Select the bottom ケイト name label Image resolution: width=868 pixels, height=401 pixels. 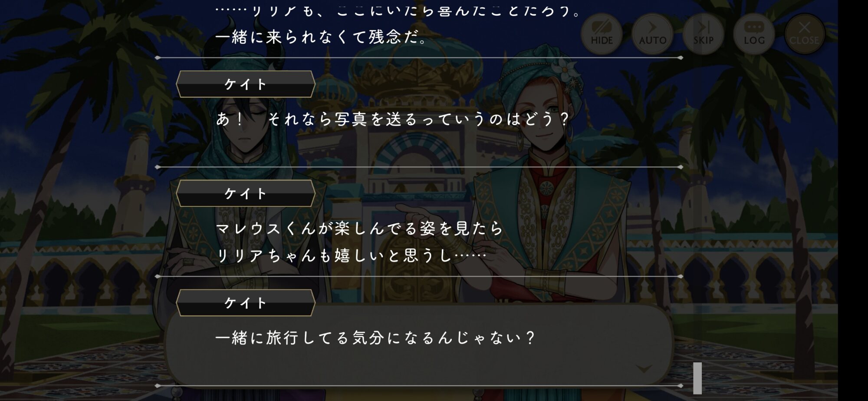click(245, 303)
